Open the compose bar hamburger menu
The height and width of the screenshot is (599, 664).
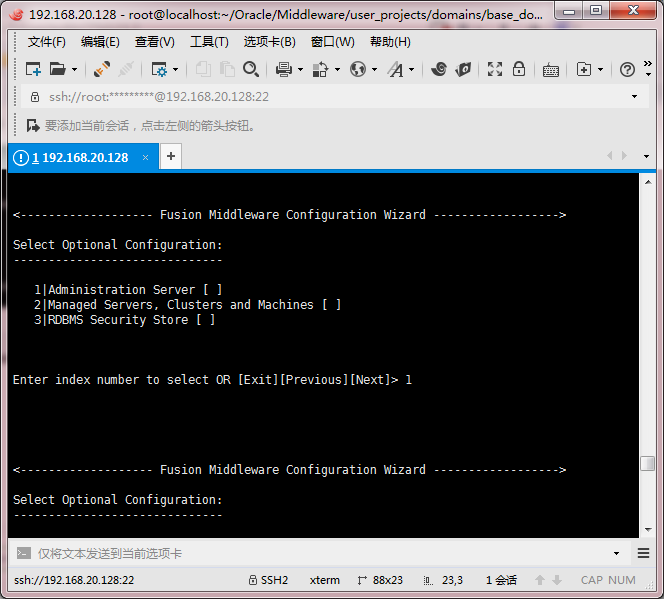[x=643, y=553]
